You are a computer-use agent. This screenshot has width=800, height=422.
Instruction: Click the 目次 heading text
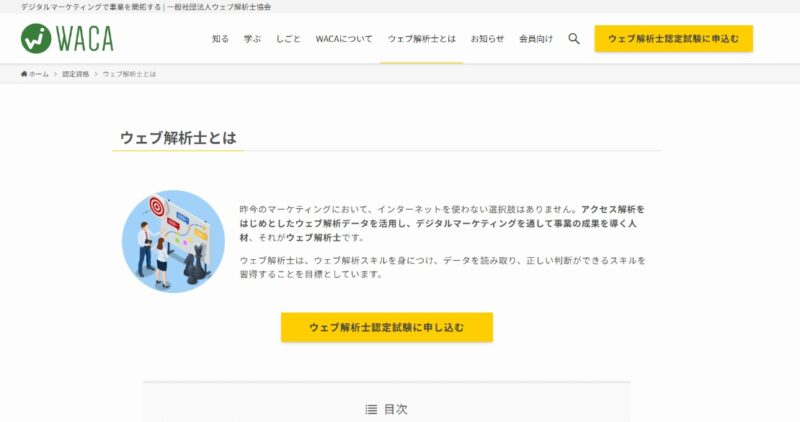[x=396, y=409]
